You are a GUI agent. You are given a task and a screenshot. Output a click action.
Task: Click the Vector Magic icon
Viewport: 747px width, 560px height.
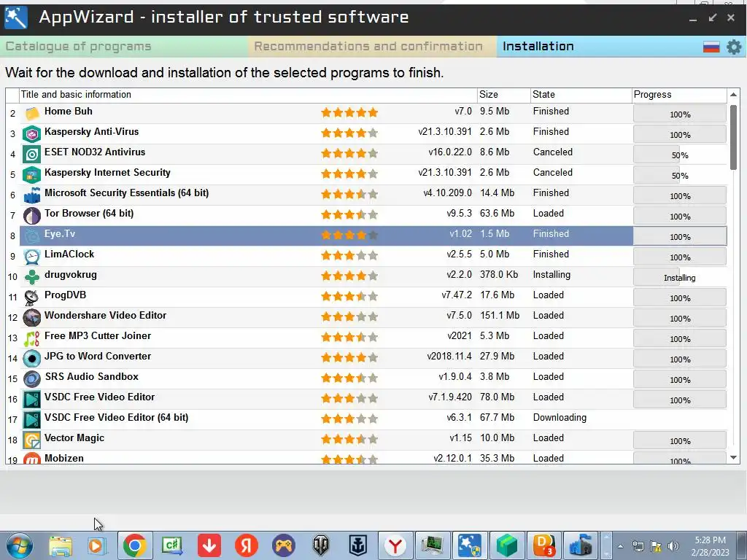click(32, 440)
